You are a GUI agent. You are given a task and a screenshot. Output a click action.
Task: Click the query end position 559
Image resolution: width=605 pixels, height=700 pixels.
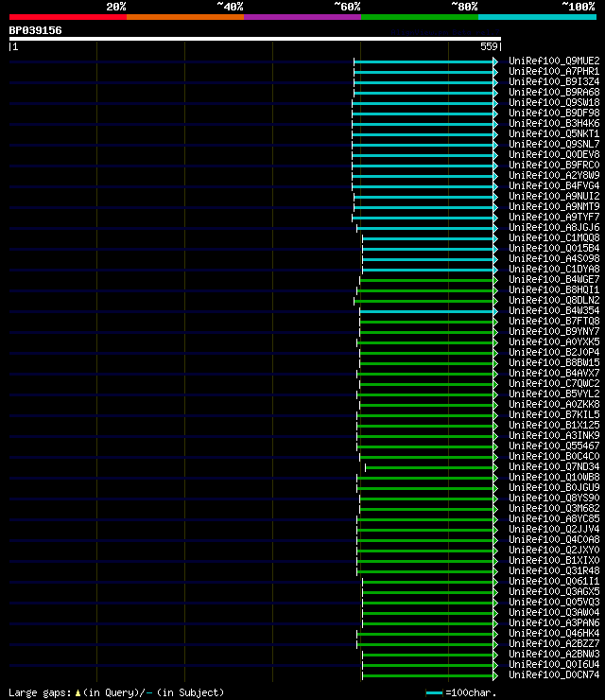point(491,46)
